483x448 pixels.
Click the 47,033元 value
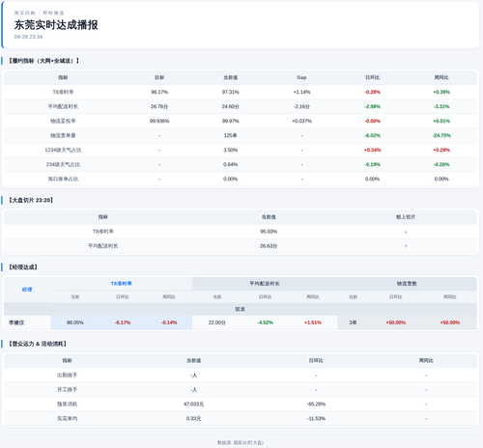click(x=193, y=404)
